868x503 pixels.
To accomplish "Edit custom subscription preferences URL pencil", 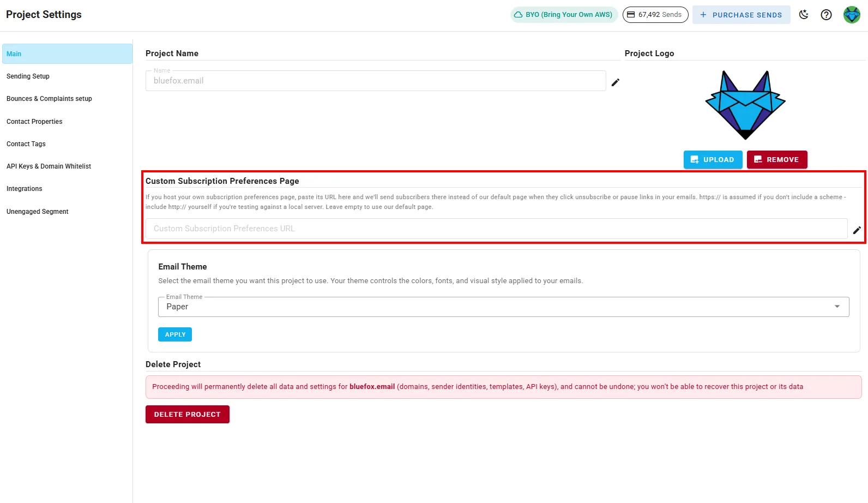I will (x=857, y=230).
